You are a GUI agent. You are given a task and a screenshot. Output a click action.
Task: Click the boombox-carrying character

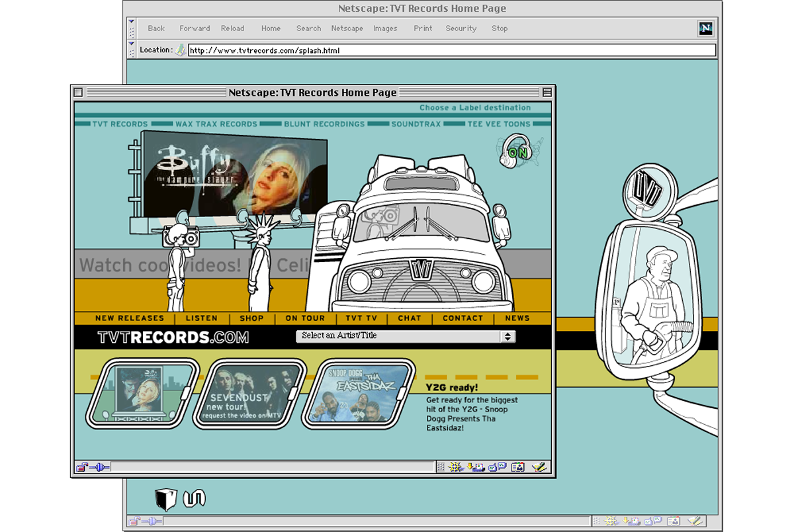[177, 266]
